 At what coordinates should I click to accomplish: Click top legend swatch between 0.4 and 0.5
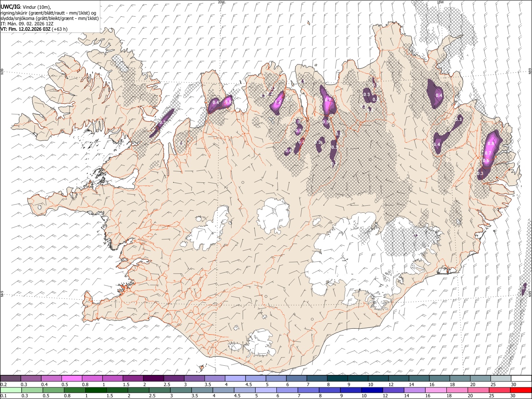tap(52, 378)
